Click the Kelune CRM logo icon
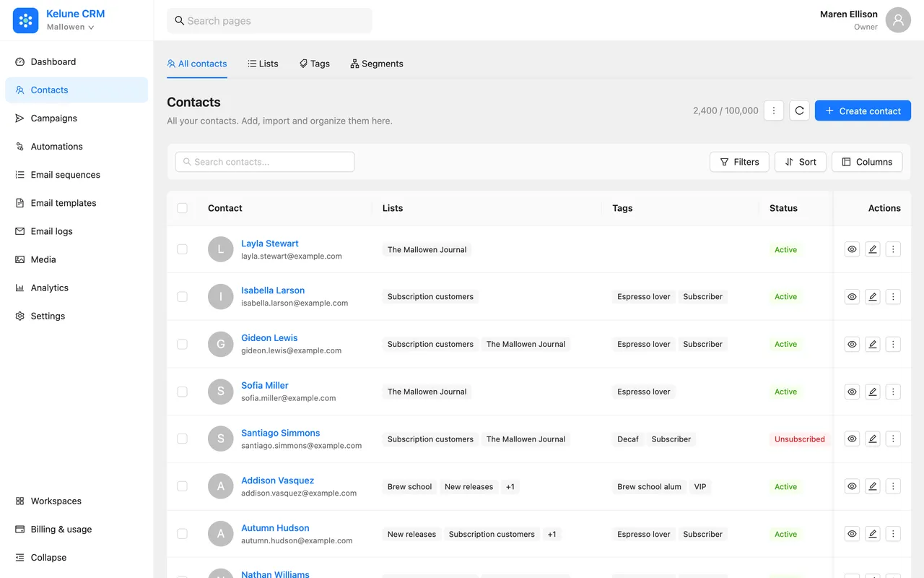Viewport: 924px width, 578px height. click(x=25, y=20)
